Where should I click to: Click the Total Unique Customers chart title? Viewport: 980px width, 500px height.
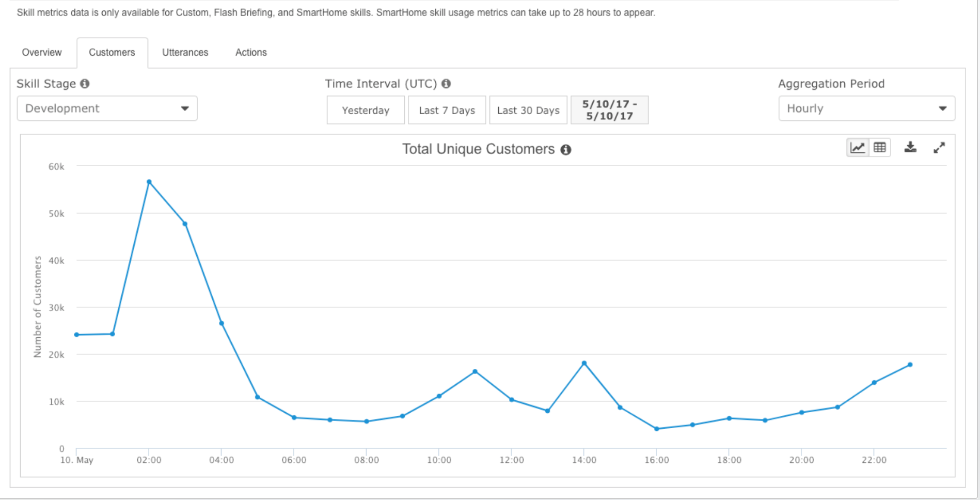point(478,149)
